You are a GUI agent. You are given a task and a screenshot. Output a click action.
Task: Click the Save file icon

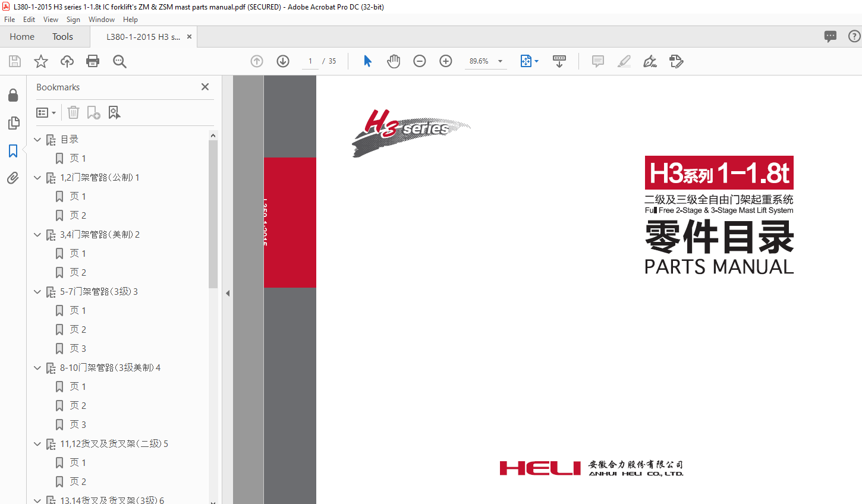tap(15, 61)
